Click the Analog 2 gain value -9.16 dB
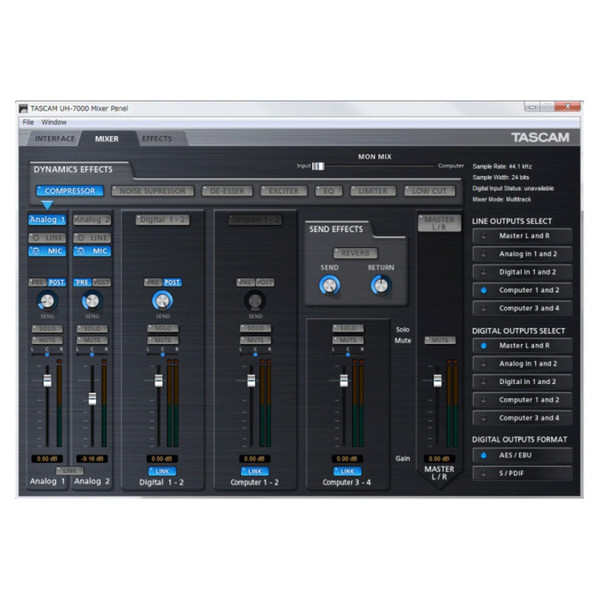This screenshot has width=600, height=600. coord(92,458)
